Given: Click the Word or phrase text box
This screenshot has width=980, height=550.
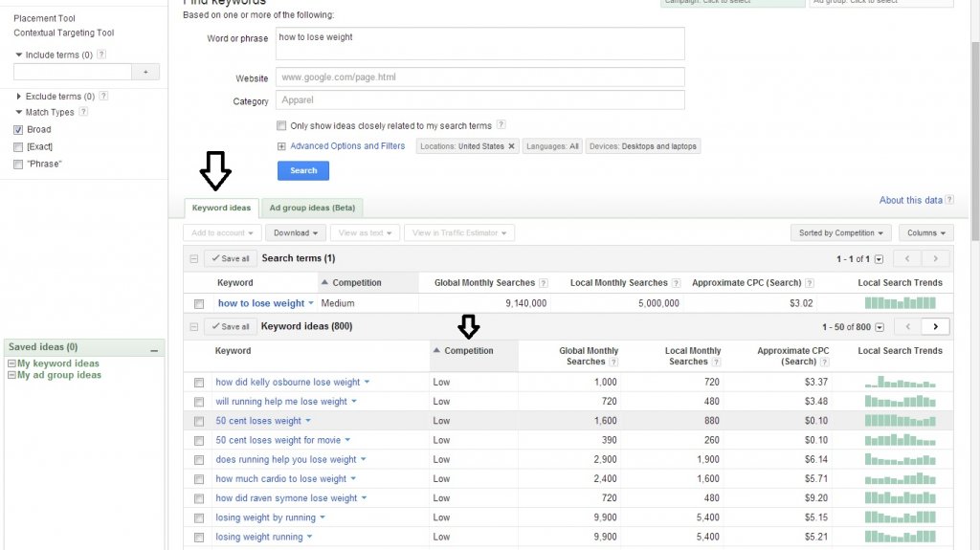Looking at the screenshot, I should pos(479,43).
